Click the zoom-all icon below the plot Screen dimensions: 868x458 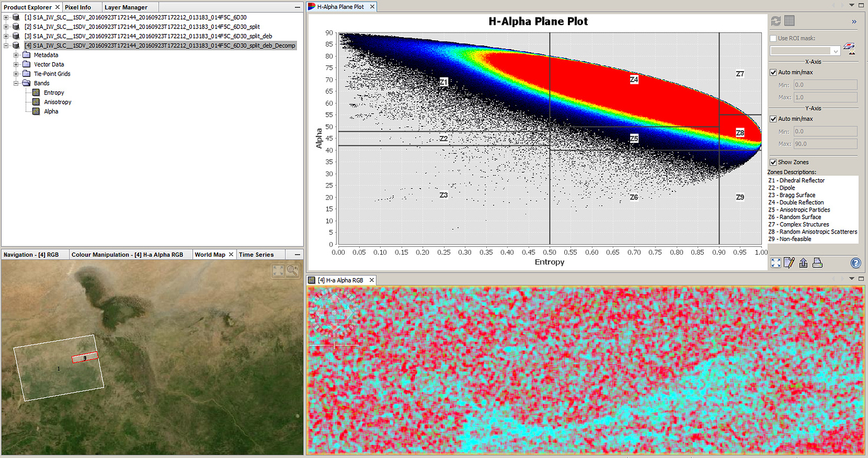(775, 262)
